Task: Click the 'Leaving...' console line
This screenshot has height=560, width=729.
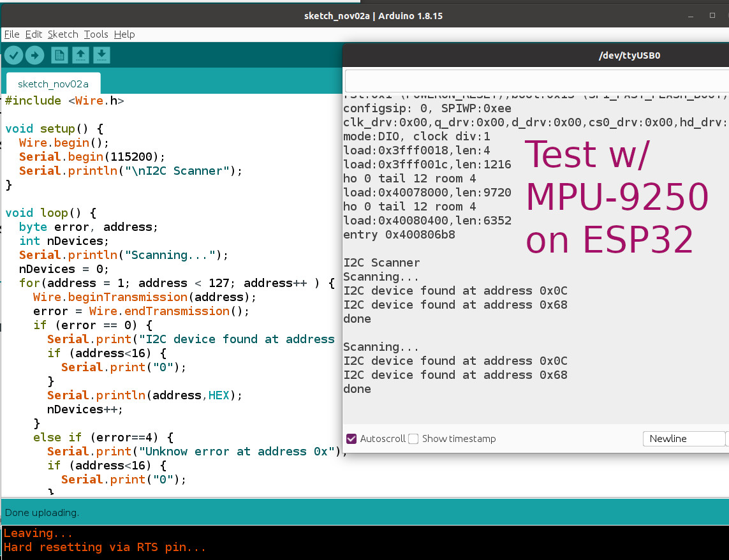Action: 38,533
